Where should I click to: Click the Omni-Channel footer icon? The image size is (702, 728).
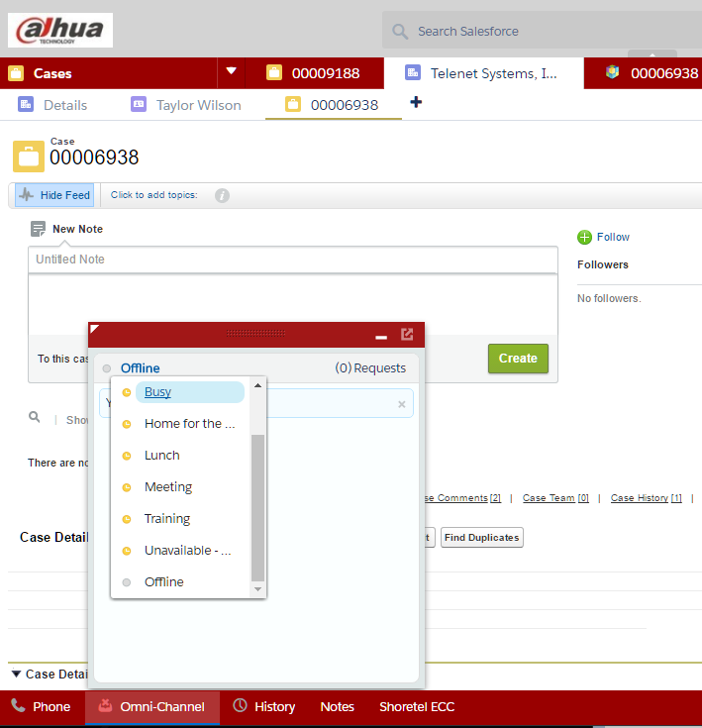tap(105, 705)
